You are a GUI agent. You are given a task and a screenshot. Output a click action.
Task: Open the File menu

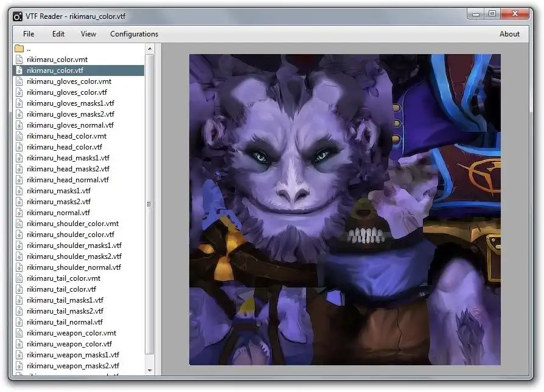[29, 34]
